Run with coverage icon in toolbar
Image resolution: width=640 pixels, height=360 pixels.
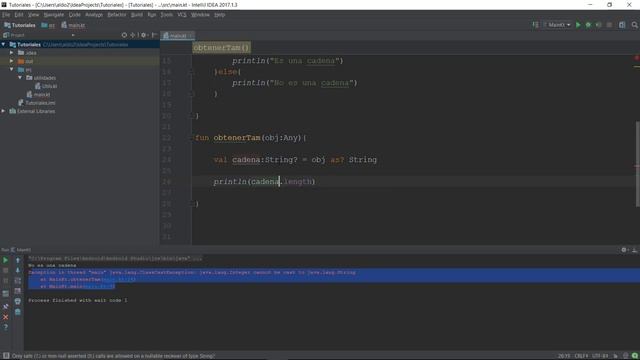tap(599, 25)
